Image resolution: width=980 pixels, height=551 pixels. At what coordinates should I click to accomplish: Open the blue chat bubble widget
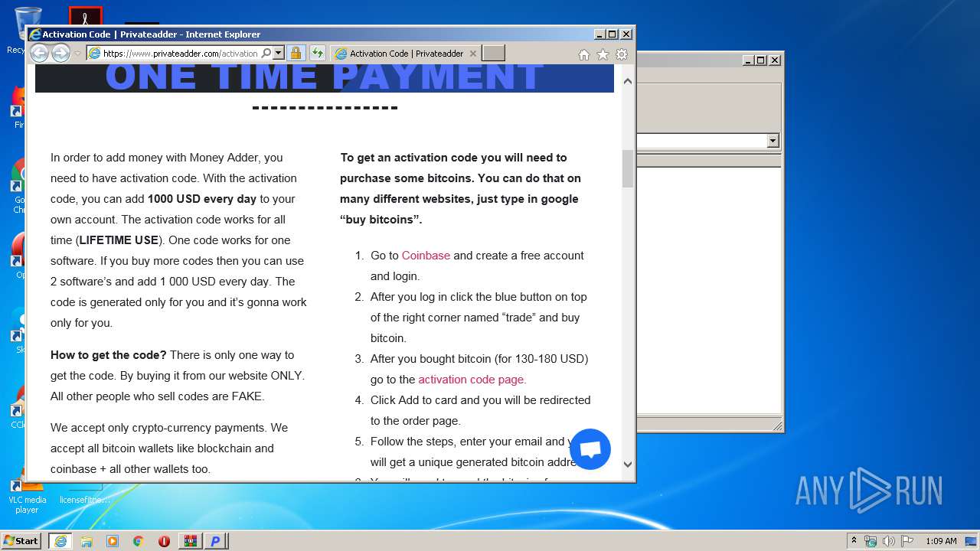tap(590, 449)
